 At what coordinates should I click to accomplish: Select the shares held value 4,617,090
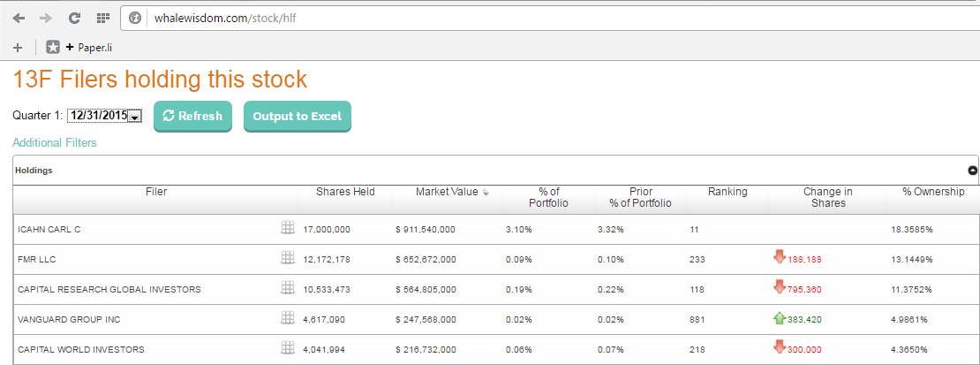point(324,319)
